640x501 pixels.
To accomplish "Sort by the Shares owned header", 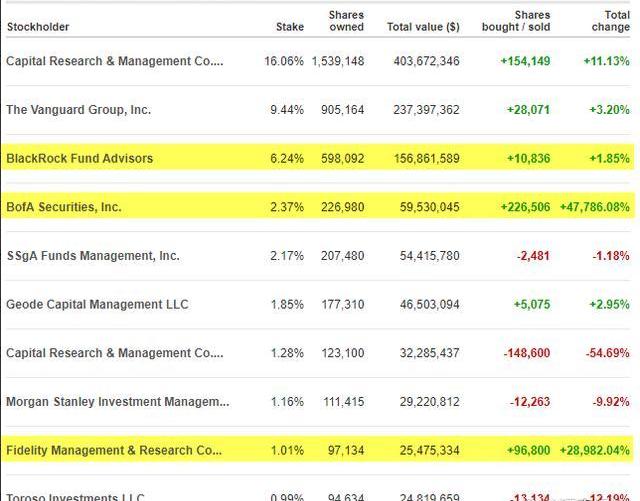I will click(347, 21).
